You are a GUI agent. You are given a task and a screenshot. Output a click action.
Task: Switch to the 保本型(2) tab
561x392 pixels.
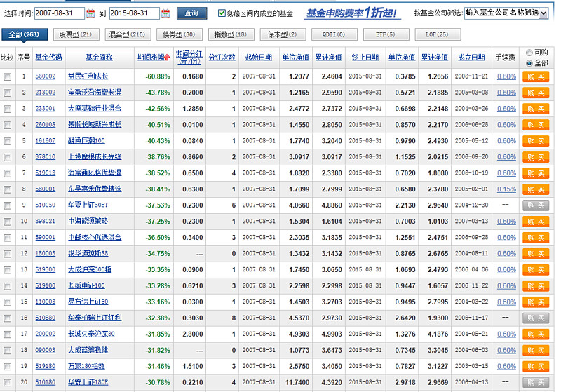coord(283,34)
